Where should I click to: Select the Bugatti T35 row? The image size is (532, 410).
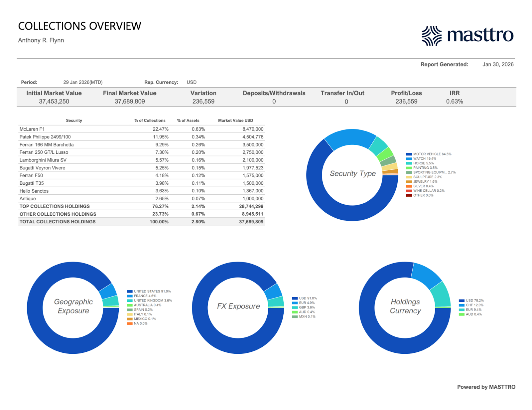pyautogui.click(x=141, y=183)
